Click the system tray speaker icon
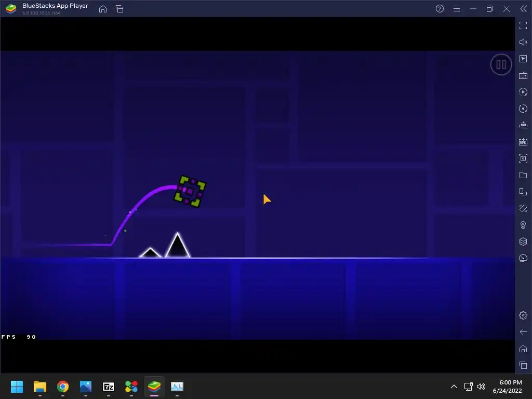Screen dimensions: 532x399 481,387
